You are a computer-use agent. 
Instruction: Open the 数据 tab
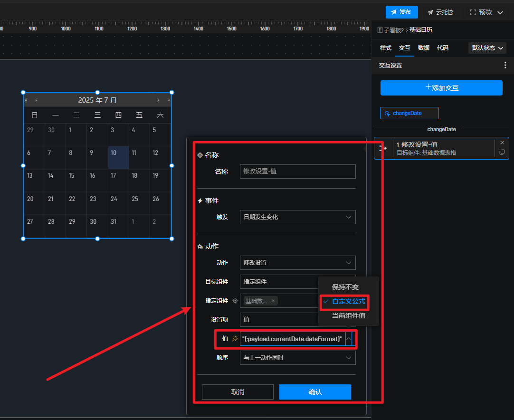point(423,48)
